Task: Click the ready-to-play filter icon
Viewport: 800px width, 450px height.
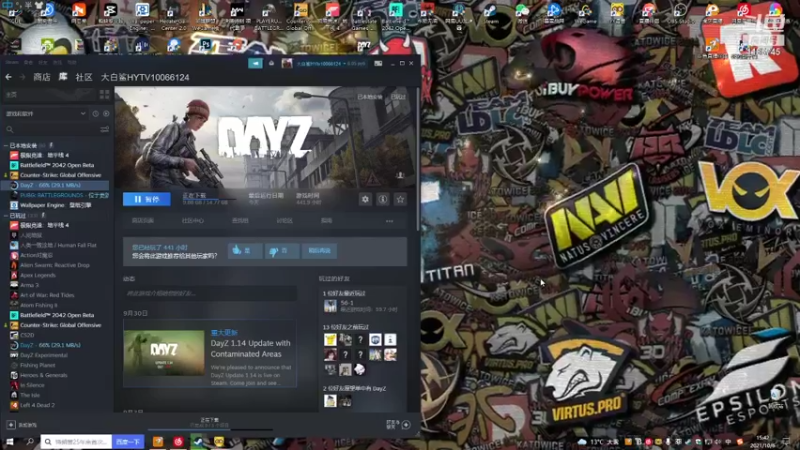Action: [x=106, y=114]
